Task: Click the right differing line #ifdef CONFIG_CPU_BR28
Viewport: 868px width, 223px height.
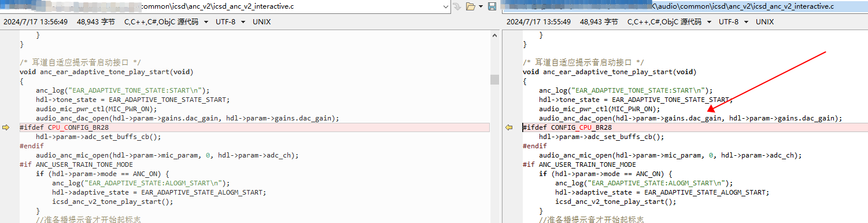Action: click(x=695, y=127)
